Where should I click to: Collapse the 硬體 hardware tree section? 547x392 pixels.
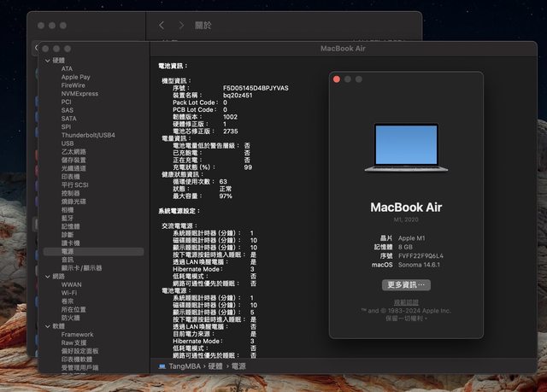click(x=48, y=61)
